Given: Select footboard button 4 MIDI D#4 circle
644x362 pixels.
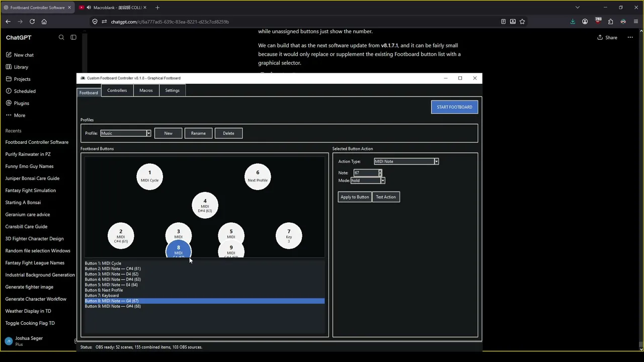Looking at the screenshot, I should click(x=205, y=205).
